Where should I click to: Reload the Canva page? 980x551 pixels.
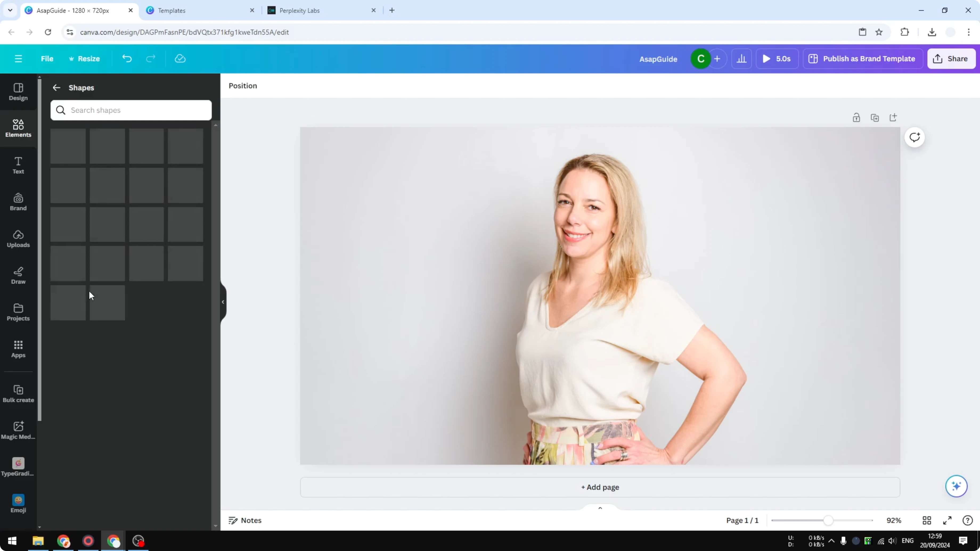[48, 32]
